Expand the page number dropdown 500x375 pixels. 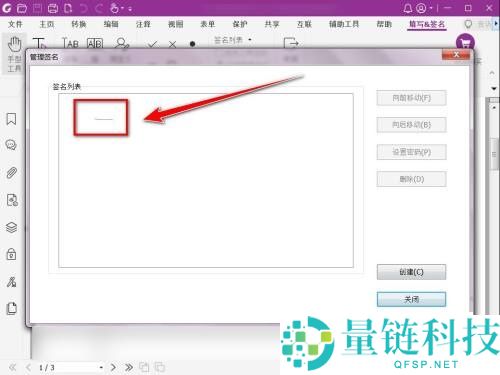pos(101,368)
